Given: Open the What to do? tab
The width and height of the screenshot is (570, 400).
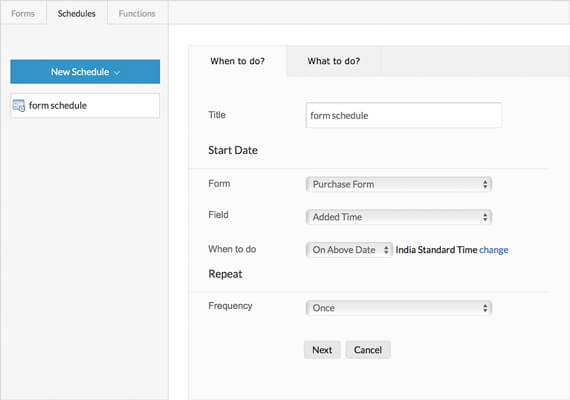Looking at the screenshot, I should [x=334, y=61].
